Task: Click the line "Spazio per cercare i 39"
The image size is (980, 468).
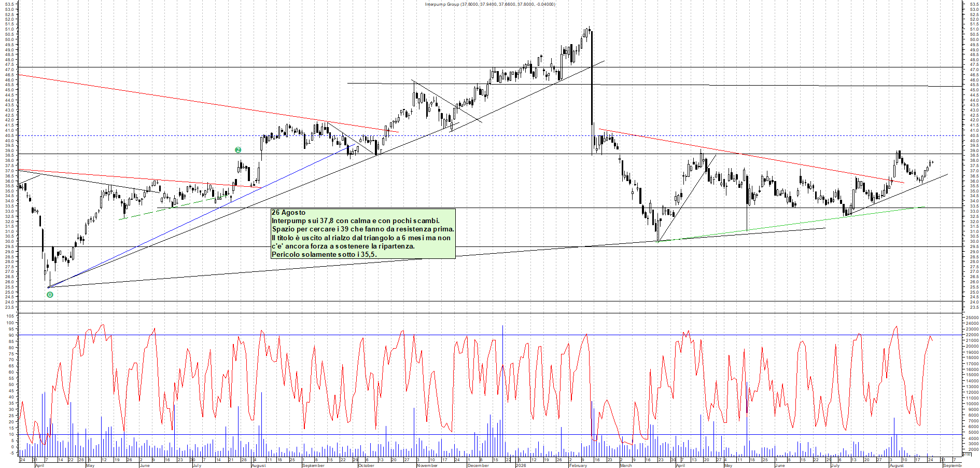Action: (x=363, y=229)
